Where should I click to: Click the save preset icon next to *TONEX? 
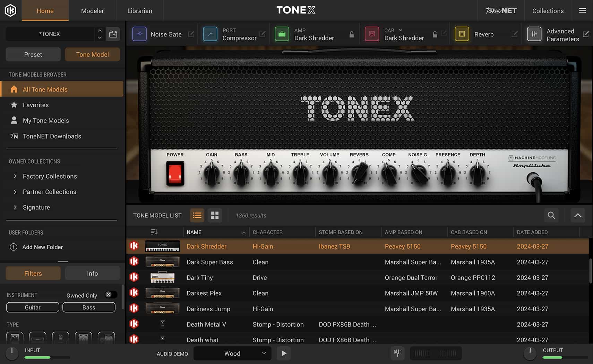click(x=113, y=34)
